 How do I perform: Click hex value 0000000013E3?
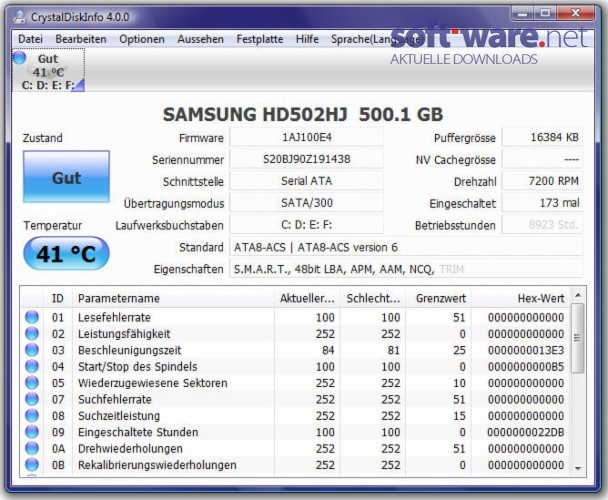[526, 350]
